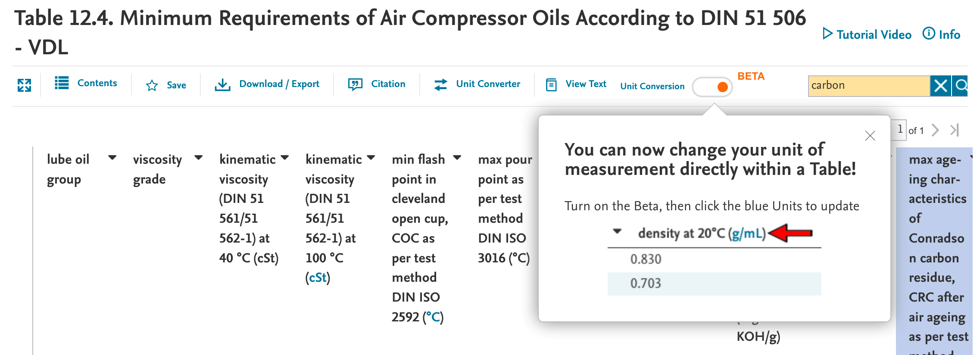Expand the viscosity grade column dropdown
The height and width of the screenshot is (355, 980).
tap(198, 158)
